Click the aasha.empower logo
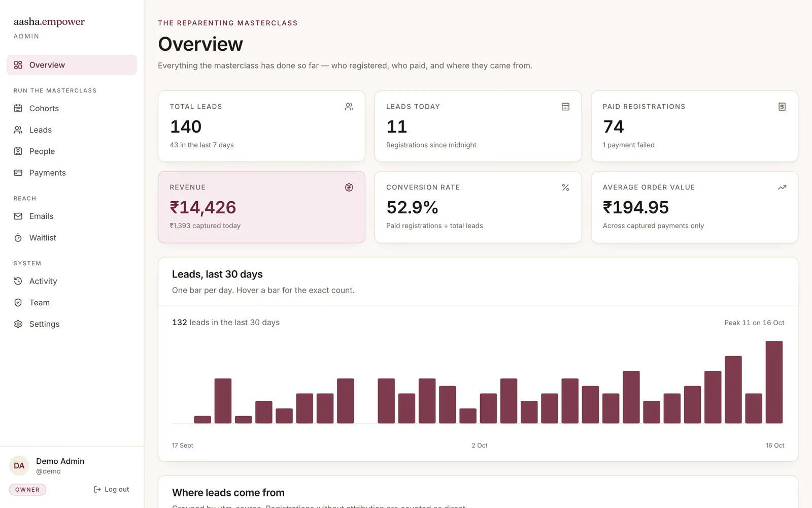The width and height of the screenshot is (812, 508). [49, 22]
